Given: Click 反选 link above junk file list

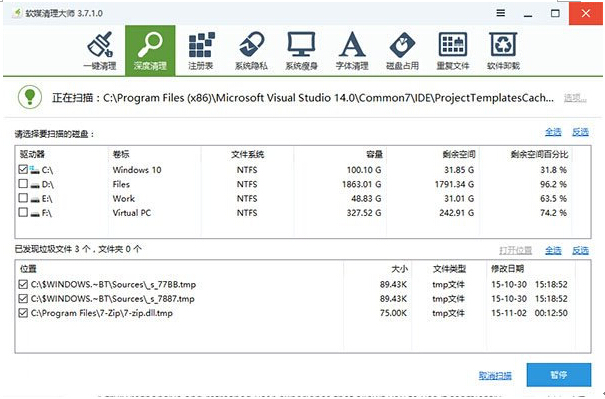Looking at the screenshot, I should pyautogui.click(x=580, y=250).
